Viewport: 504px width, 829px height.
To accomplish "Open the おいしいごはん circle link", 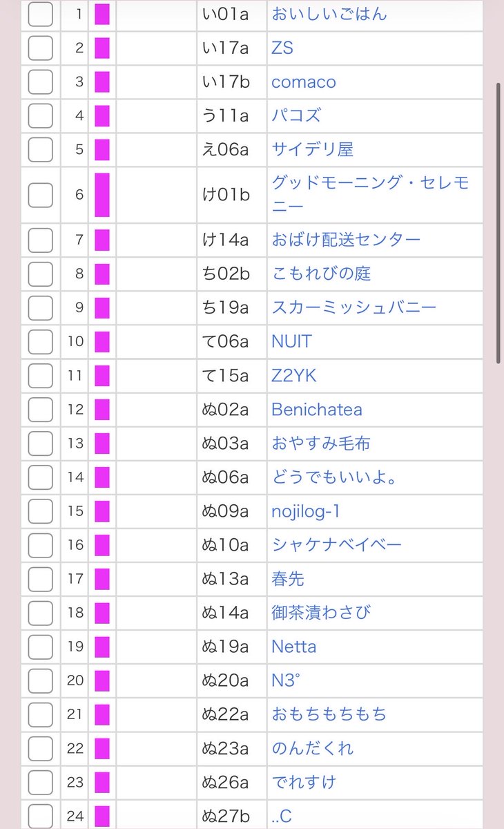I will (x=329, y=14).
